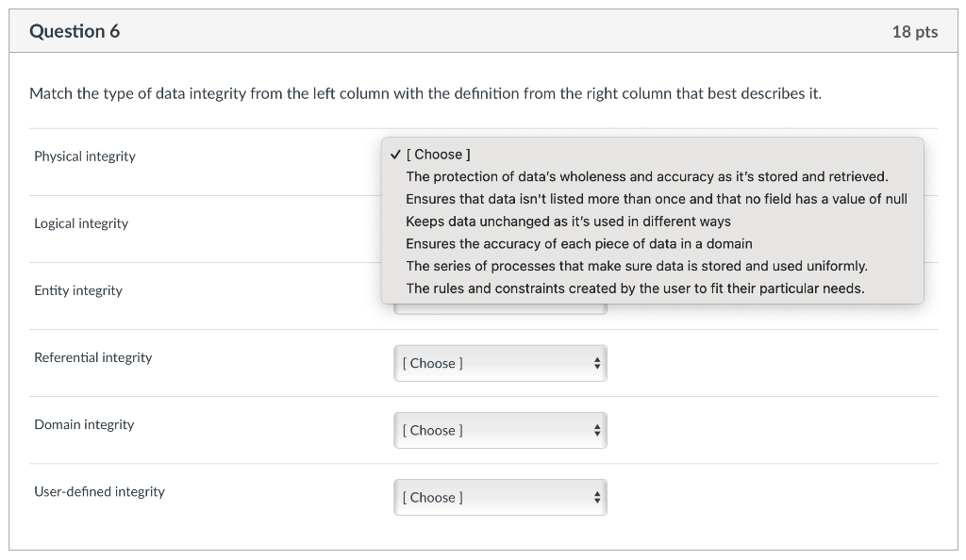Click the "Logical integrity" row label

[x=81, y=223]
